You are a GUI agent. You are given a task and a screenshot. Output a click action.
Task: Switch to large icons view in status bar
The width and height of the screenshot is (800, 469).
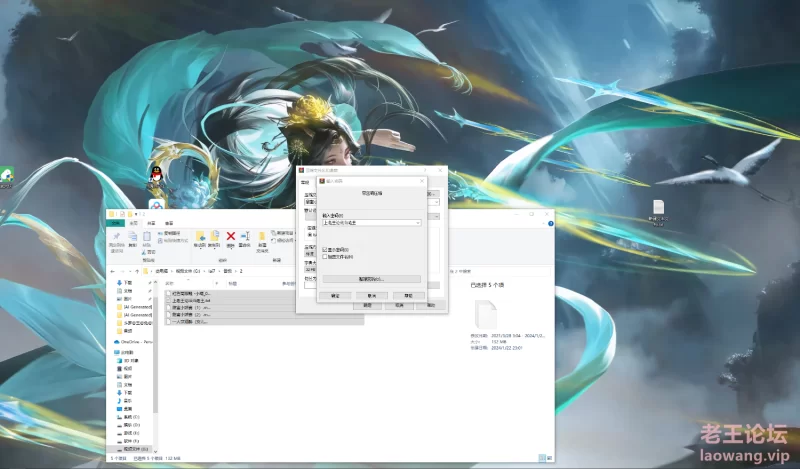549,458
